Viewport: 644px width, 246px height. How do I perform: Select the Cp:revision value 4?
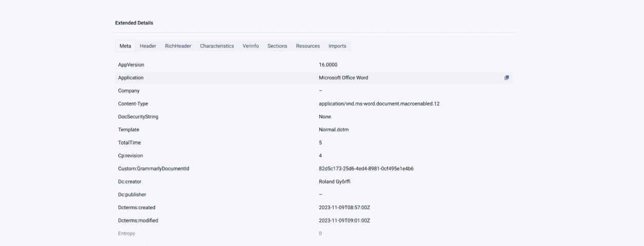click(320, 155)
